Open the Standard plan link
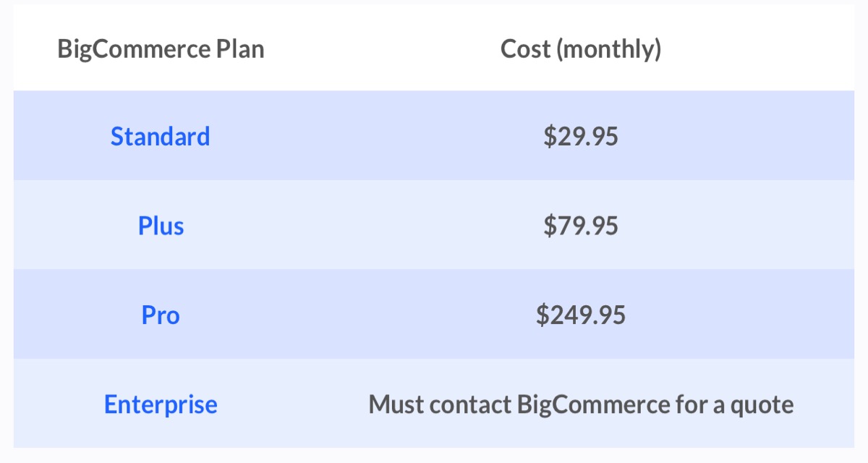 pos(160,136)
